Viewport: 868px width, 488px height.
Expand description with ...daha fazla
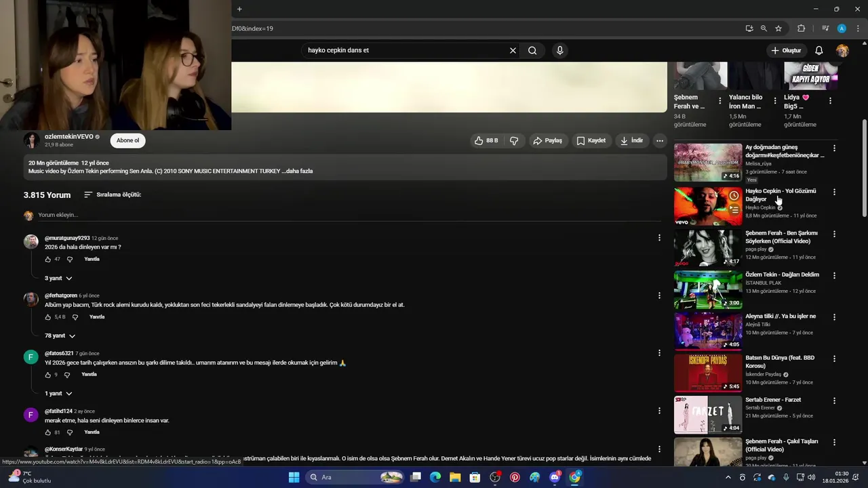pyautogui.click(x=298, y=171)
